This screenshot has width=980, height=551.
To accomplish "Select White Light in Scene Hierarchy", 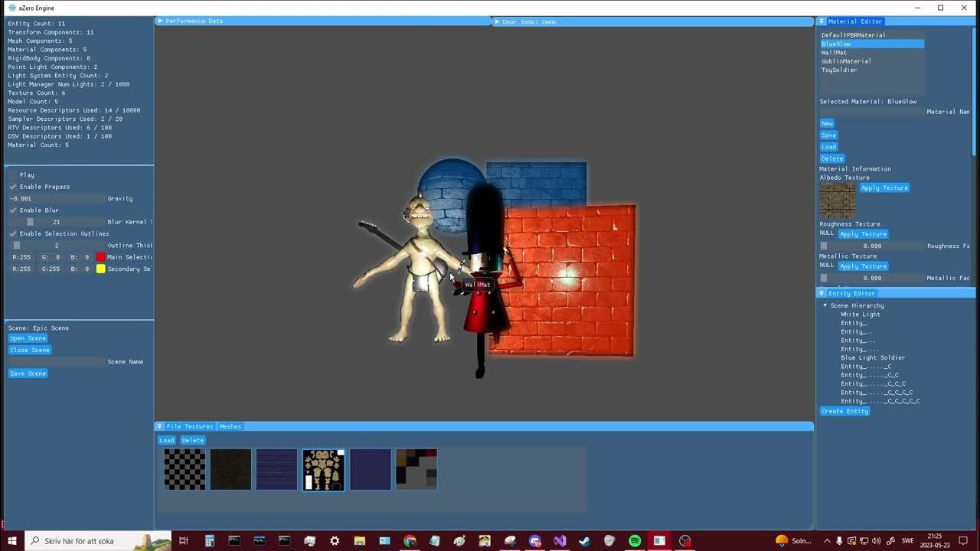I will tap(860, 315).
